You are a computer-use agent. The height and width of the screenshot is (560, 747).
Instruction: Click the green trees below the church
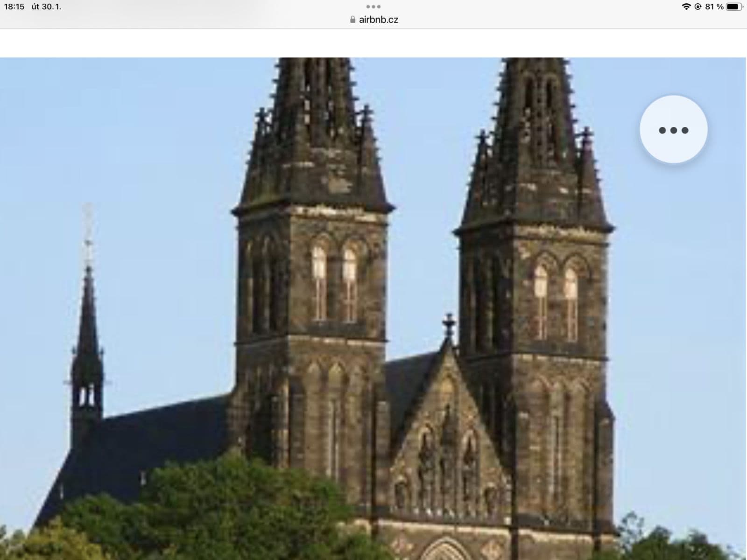coord(210,513)
